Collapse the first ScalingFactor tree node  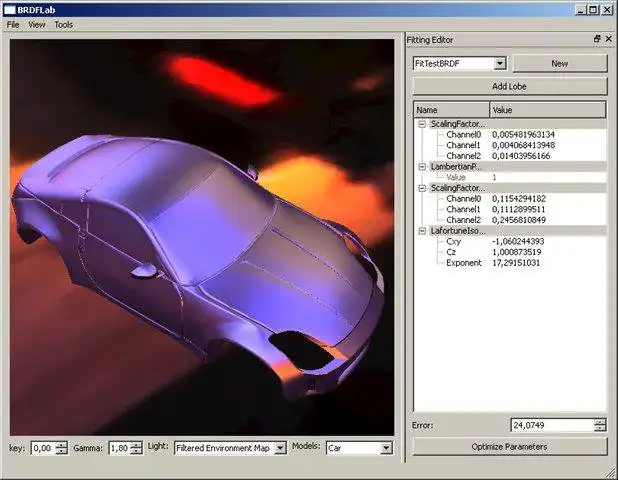pyautogui.click(x=422, y=124)
